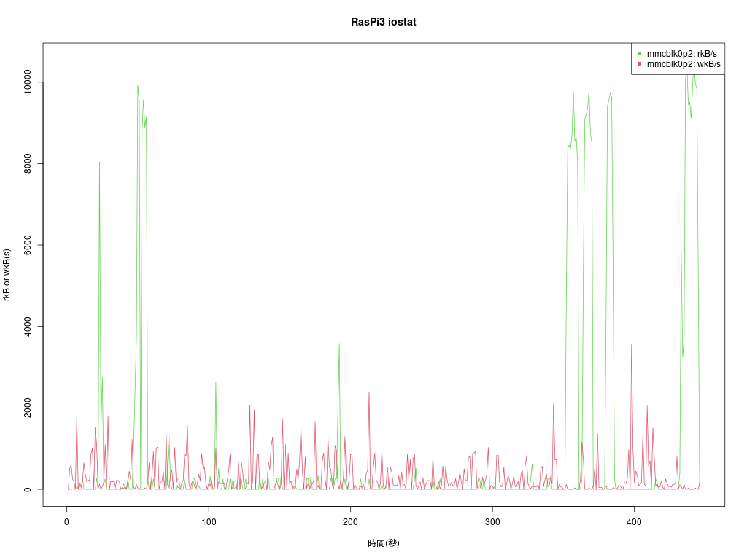The height and width of the screenshot is (560, 747).
Task: Click the x-axis tick value 400
Action: (634, 522)
